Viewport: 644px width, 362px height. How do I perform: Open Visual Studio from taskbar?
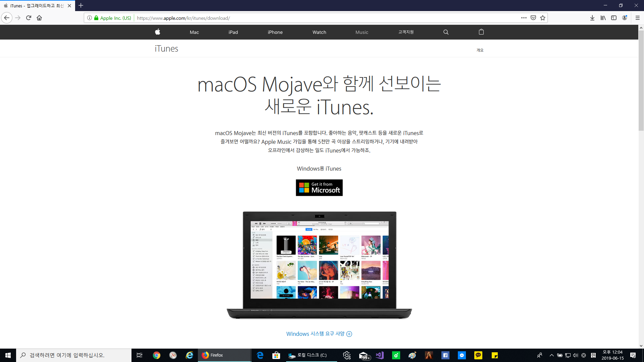coord(380,355)
